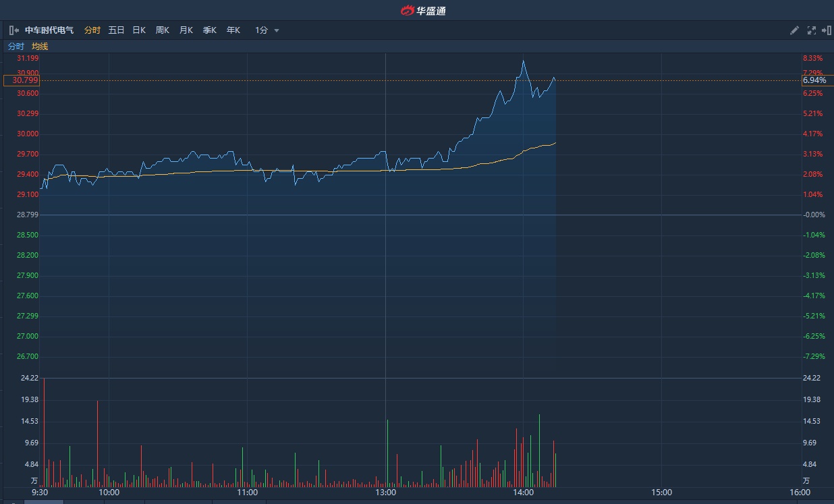Click the 14:00 time axis label
The image size is (834, 504).
click(523, 493)
